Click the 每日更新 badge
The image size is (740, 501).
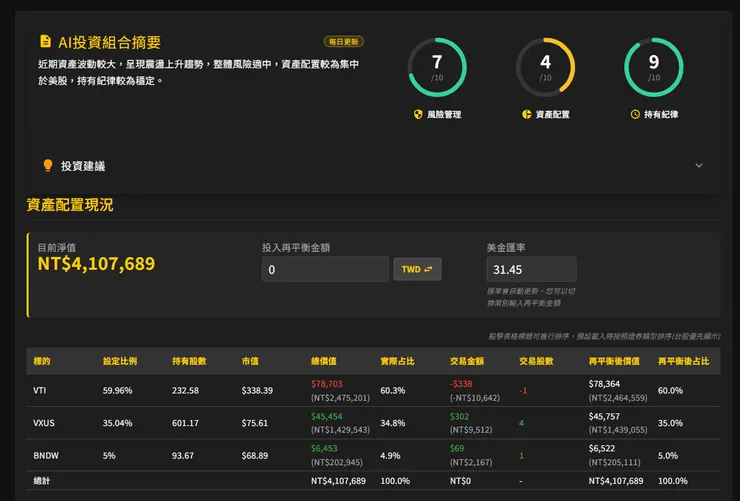click(344, 42)
